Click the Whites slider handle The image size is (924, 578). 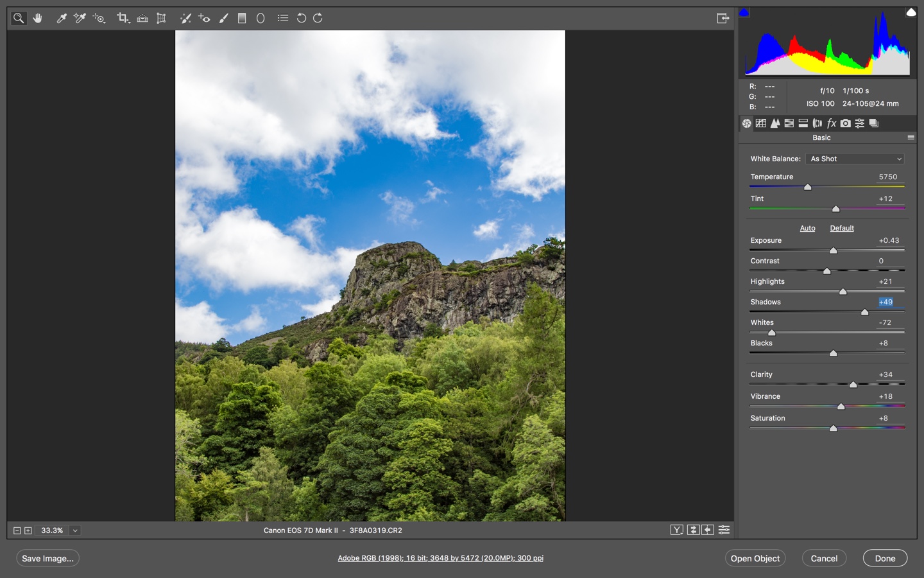772,333
